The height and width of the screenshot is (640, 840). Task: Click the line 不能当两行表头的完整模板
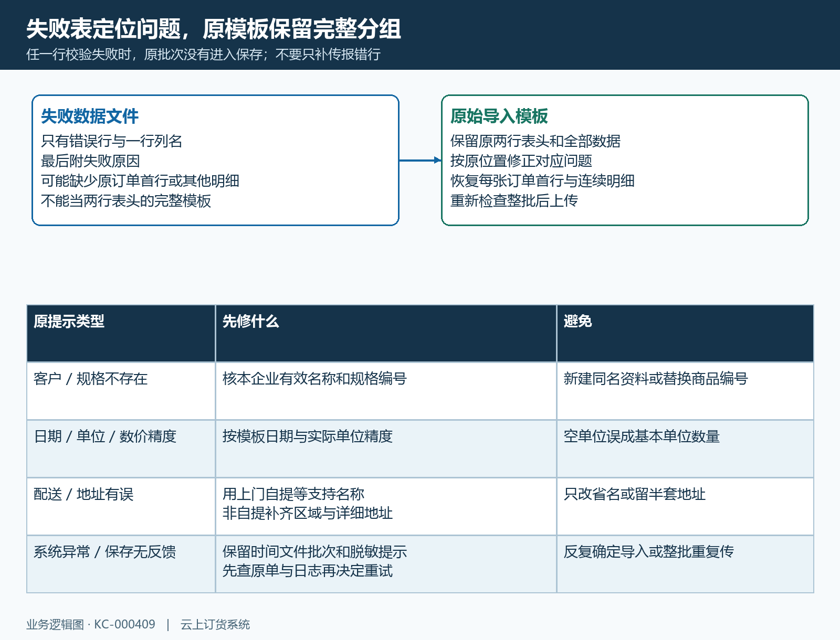click(x=126, y=201)
